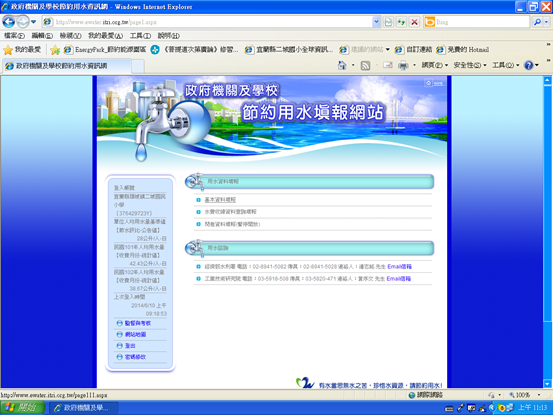Click the 登出 logout link in sidebar
Screen dimensions: 553x415
point(130,346)
